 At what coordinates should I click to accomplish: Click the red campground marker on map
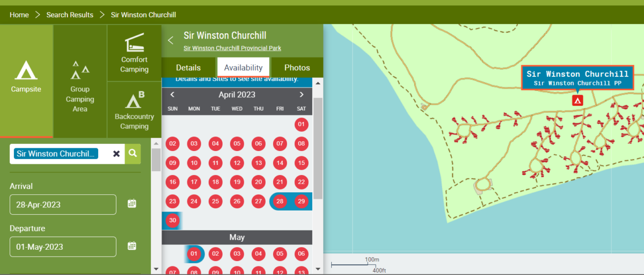coord(577,100)
